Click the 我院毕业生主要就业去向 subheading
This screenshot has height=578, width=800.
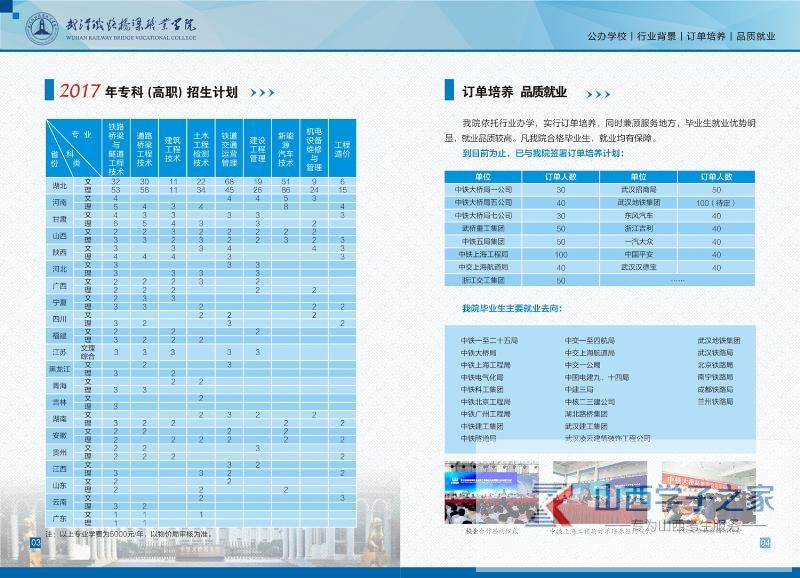point(512,308)
